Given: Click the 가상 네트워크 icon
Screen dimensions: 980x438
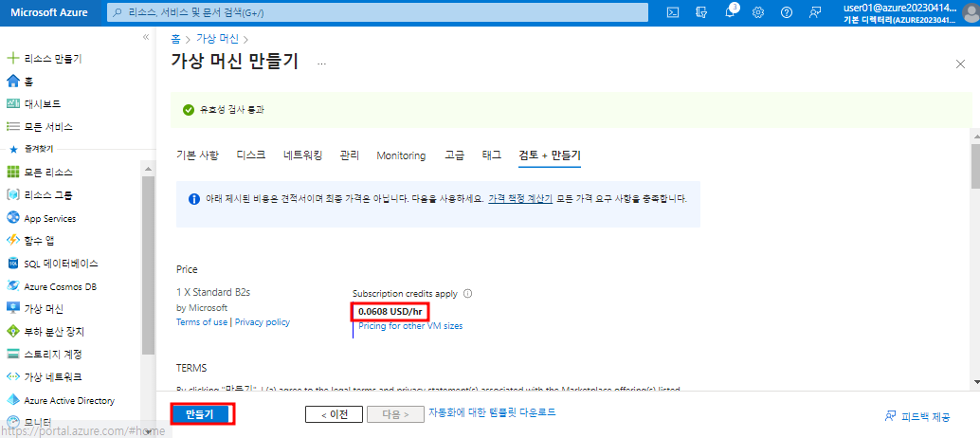Looking at the screenshot, I should [x=12, y=377].
